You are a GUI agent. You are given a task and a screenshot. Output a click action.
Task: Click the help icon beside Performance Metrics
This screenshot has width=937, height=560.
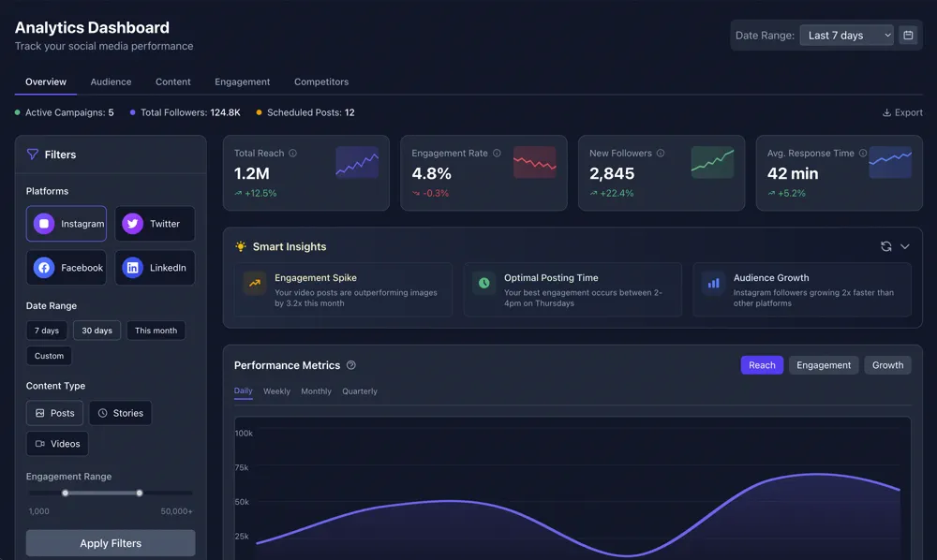(x=351, y=365)
